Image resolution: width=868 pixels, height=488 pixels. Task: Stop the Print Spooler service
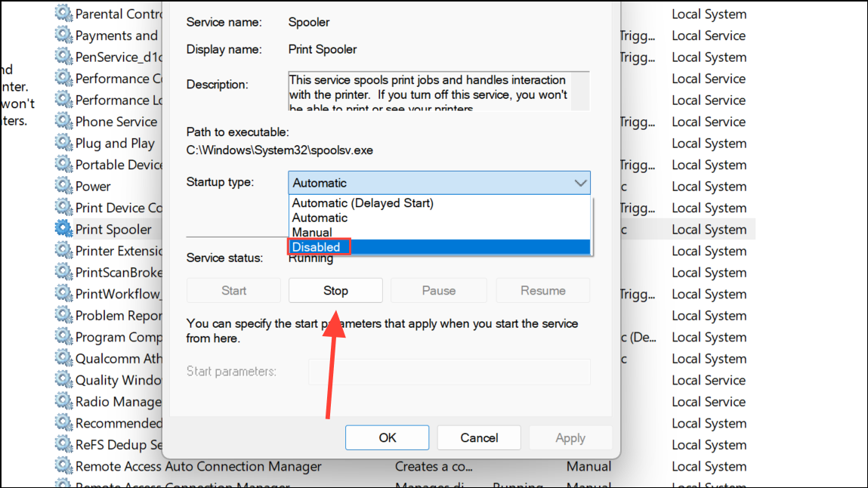tap(335, 290)
